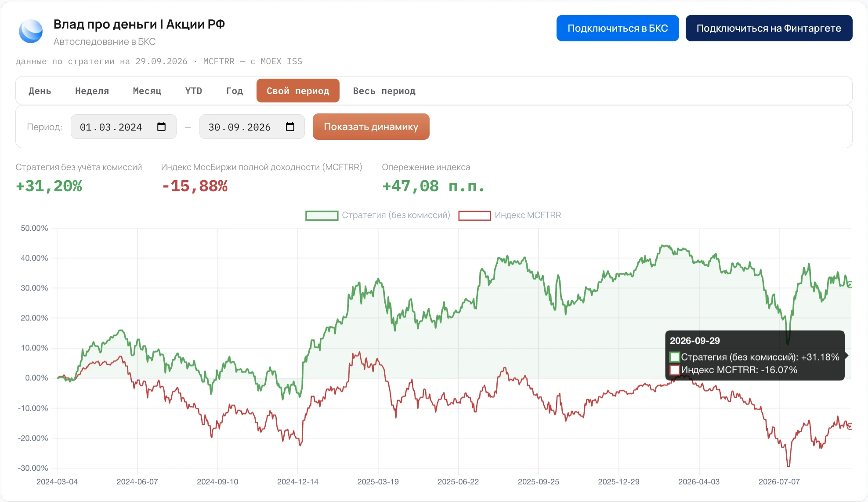Focus the end date field 30.09.2026
The width and height of the screenshot is (868, 502).
pos(252,127)
